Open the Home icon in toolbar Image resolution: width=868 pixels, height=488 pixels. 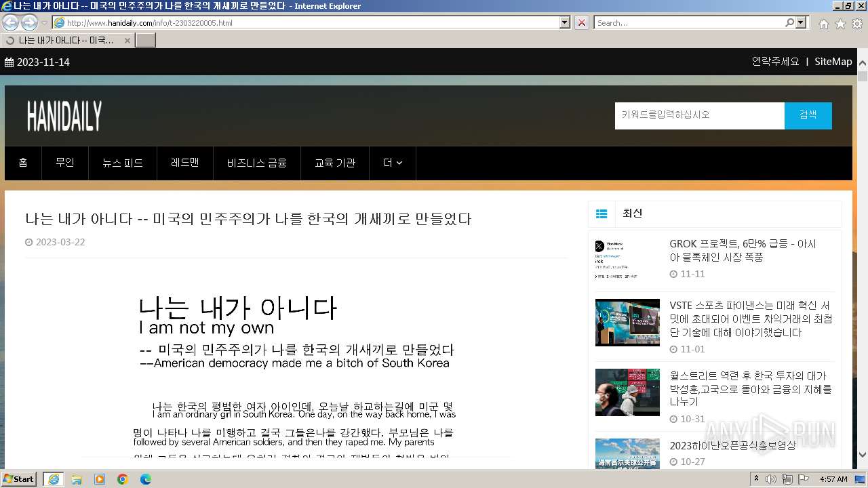point(823,23)
